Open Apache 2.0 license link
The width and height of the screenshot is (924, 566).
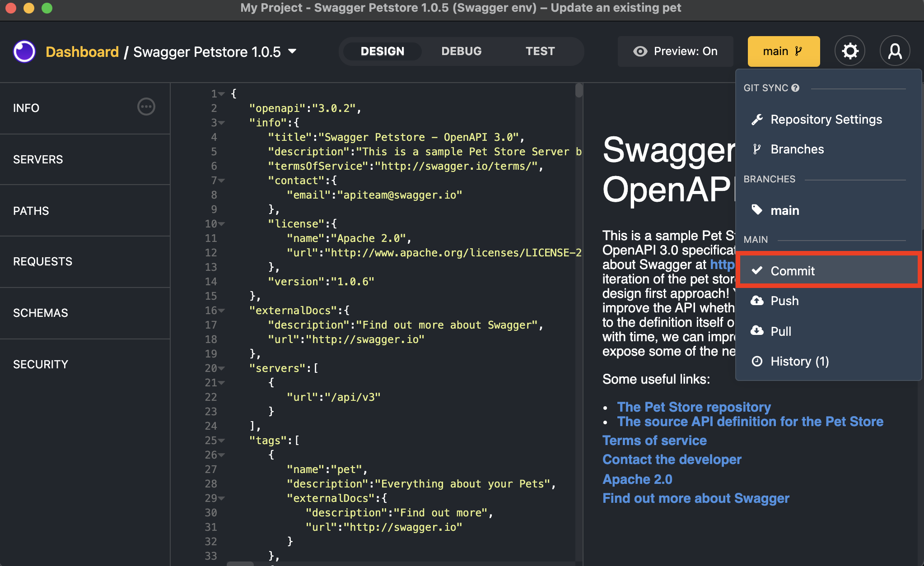pos(637,479)
